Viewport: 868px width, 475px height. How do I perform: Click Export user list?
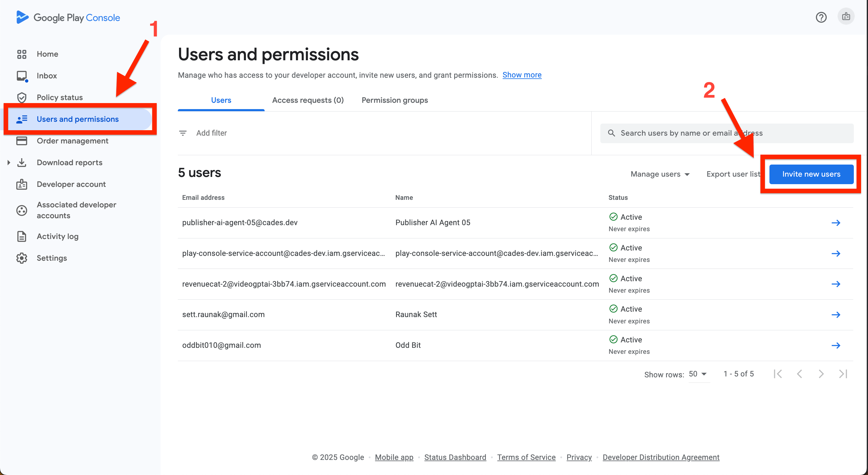[733, 174]
